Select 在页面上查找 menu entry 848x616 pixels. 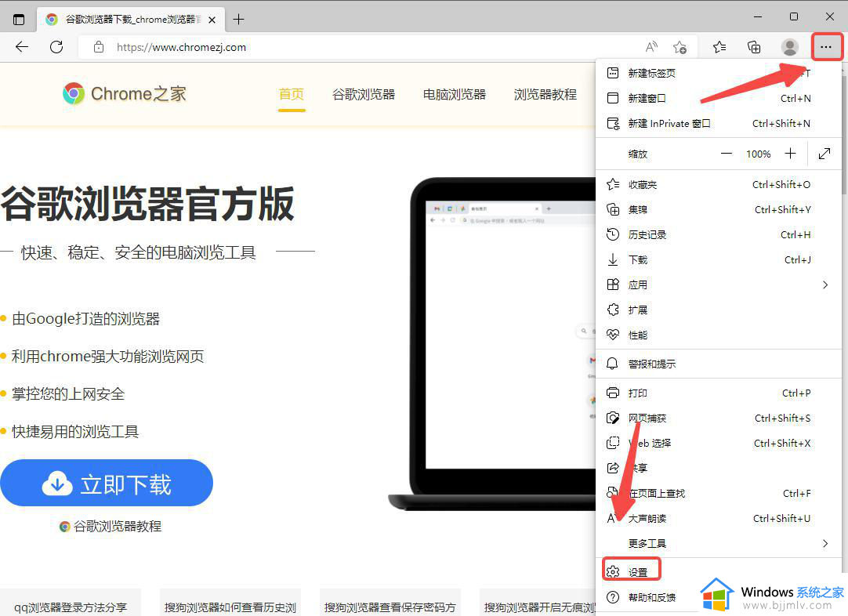pos(718,493)
